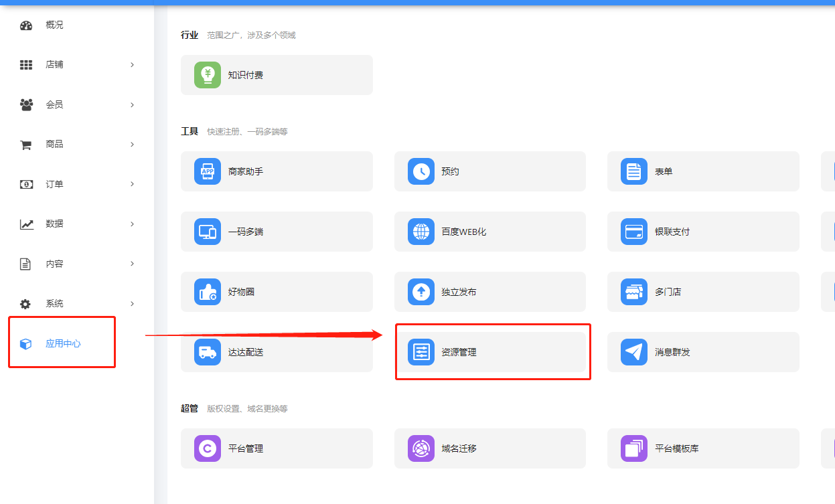Open the 资源管理 app label

(x=459, y=352)
